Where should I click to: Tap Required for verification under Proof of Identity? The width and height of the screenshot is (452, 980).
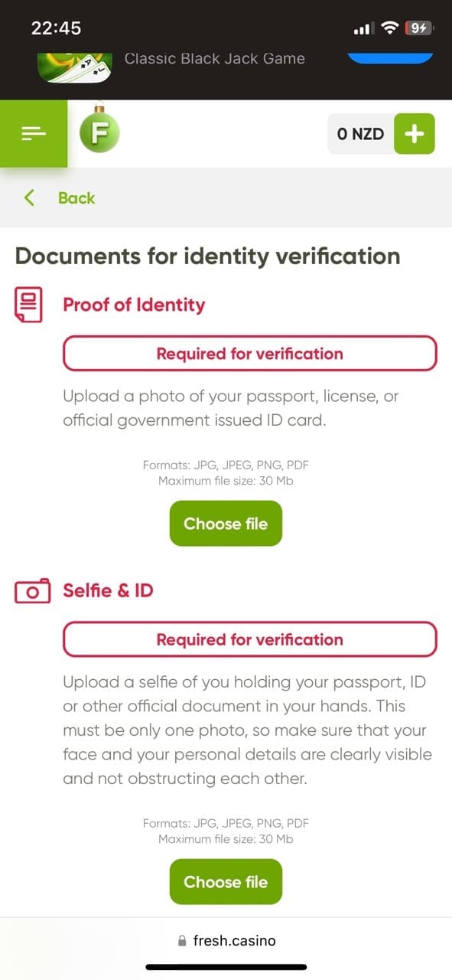[249, 354]
